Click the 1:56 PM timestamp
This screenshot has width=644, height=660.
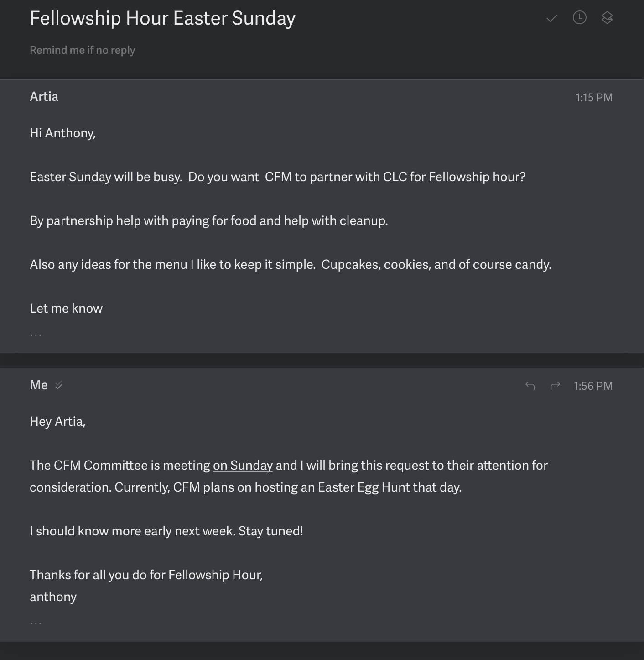pyautogui.click(x=593, y=386)
